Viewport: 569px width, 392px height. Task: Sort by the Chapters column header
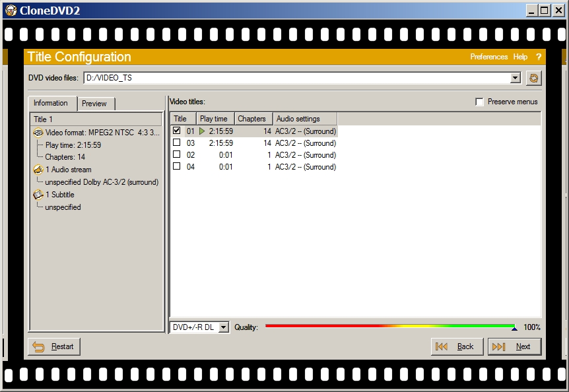[x=253, y=119]
